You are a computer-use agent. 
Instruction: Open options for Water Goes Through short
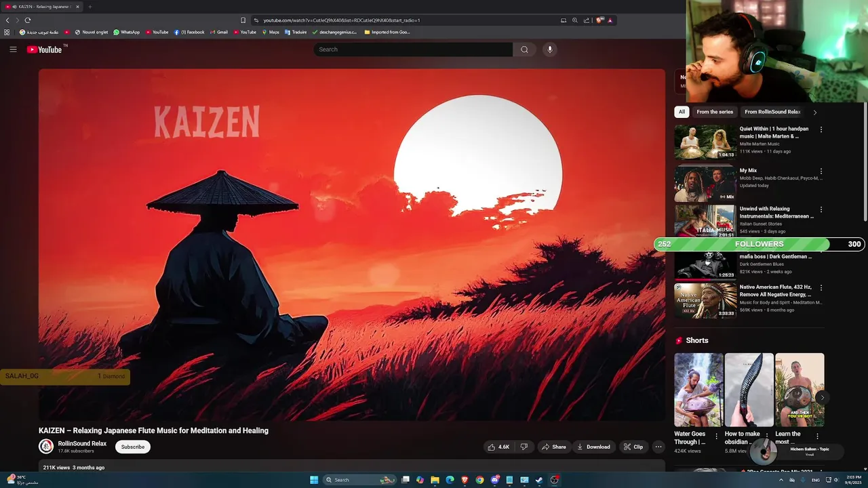pyautogui.click(x=716, y=436)
